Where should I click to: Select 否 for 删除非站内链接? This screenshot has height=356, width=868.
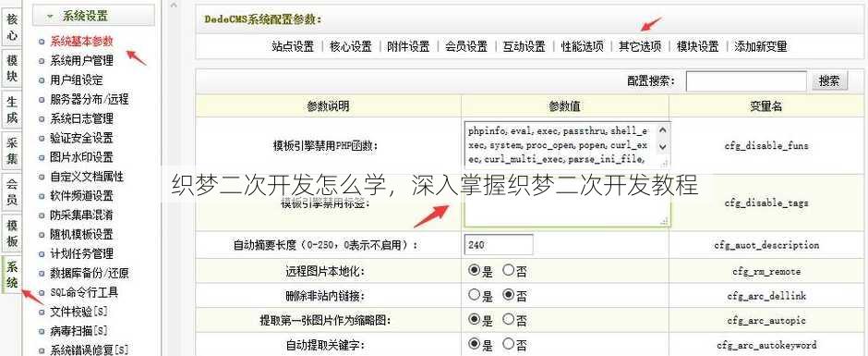click(508, 295)
